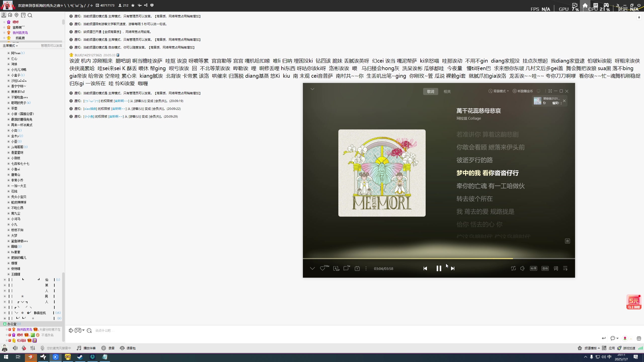Screen dimensions: 644x362
Task: Select user 小元儿冲鸭 in member list
Action: [19, 70]
